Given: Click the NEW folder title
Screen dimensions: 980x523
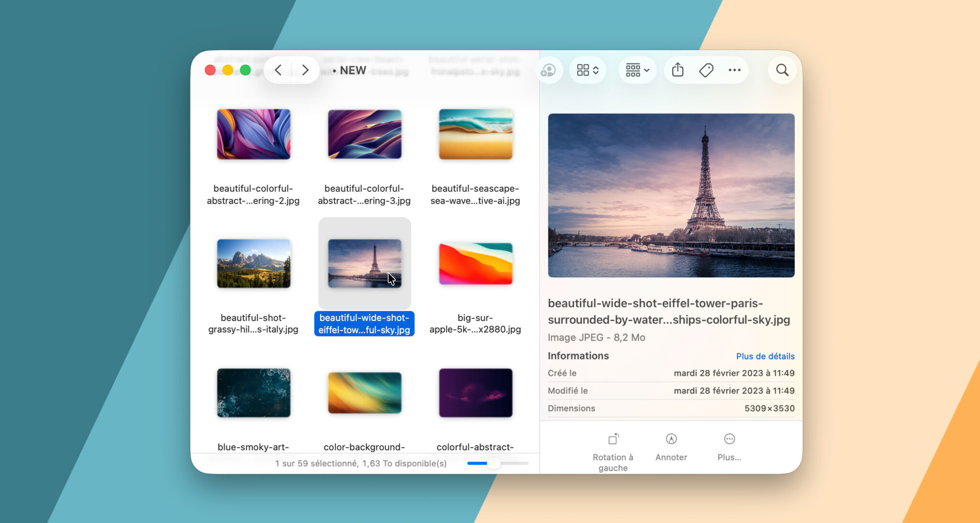Looking at the screenshot, I should point(353,70).
